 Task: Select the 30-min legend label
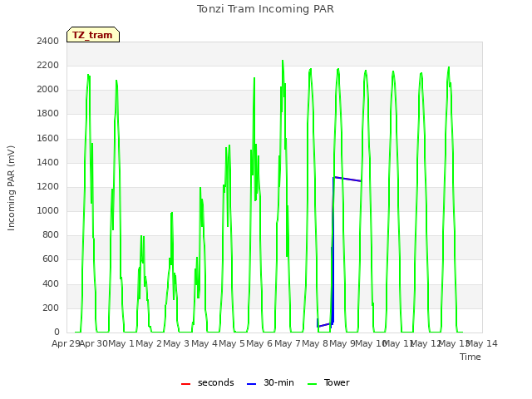(x=278, y=382)
